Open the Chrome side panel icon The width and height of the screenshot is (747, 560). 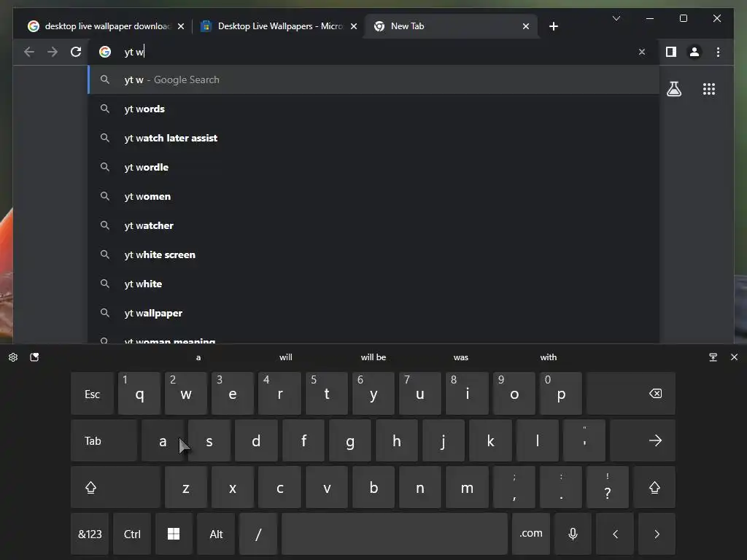click(671, 52)
